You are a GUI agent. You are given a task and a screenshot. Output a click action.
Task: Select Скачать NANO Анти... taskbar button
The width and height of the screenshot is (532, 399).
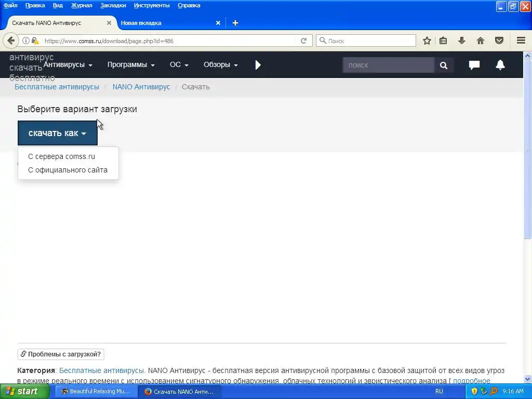pyautogui.click(x=180, y=391)
